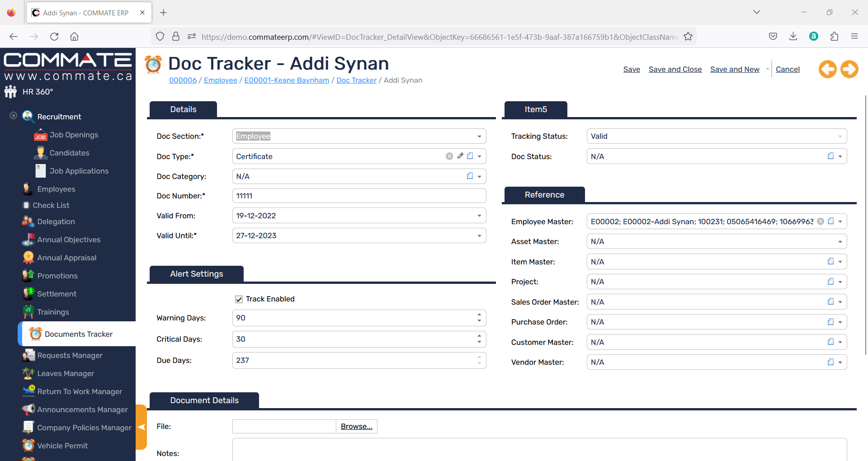The width and height of the screenshot is (868, 461).
Task: Save page to Pocket
Action: [773, 37]
